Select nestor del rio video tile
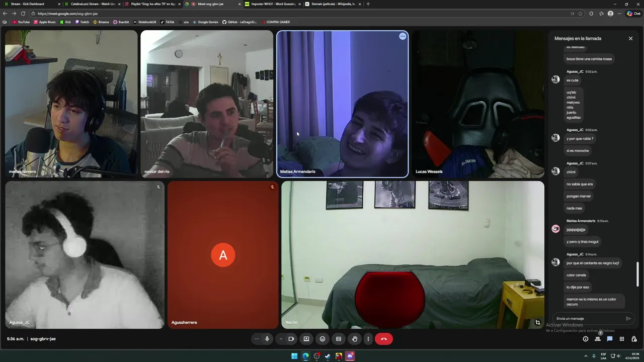 [207, 104]
